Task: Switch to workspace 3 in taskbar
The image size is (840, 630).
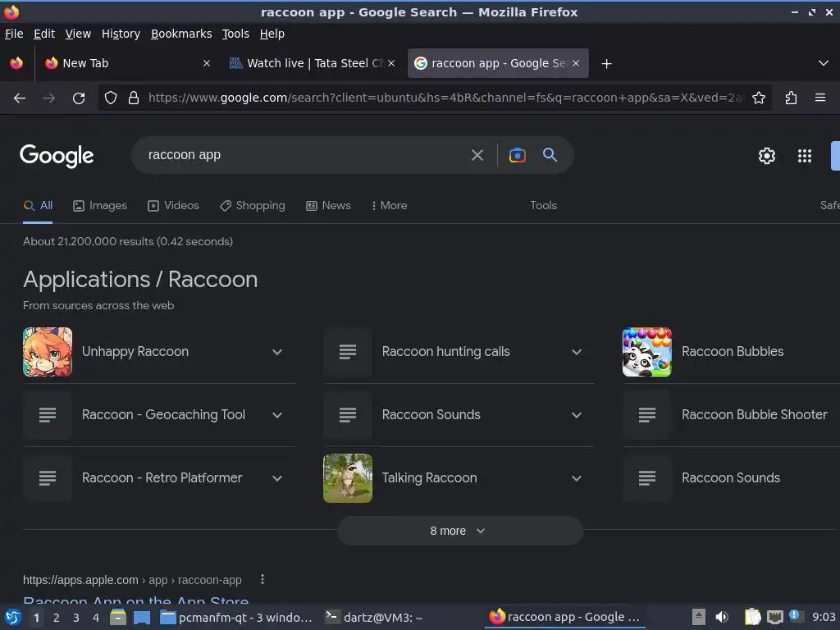Action: (76, 618)
